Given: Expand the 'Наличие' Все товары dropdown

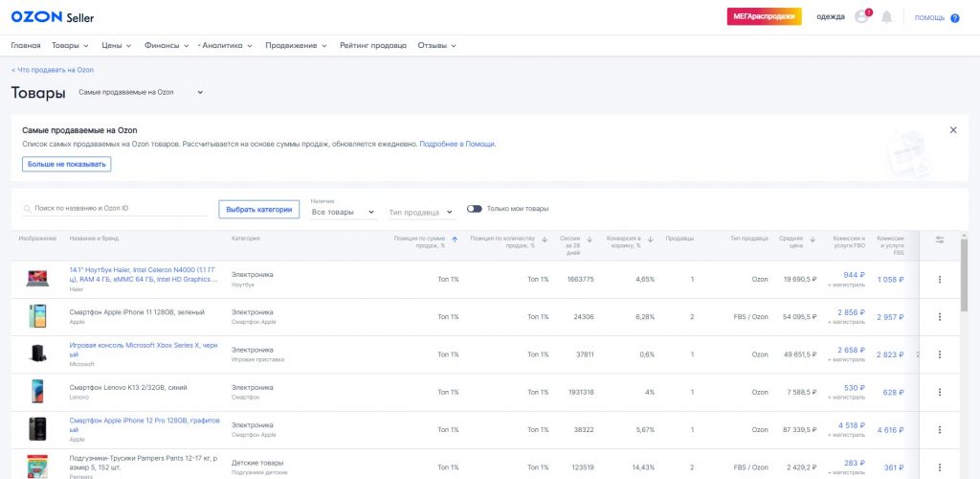Looking at the screenshot, I should point(344,212).
